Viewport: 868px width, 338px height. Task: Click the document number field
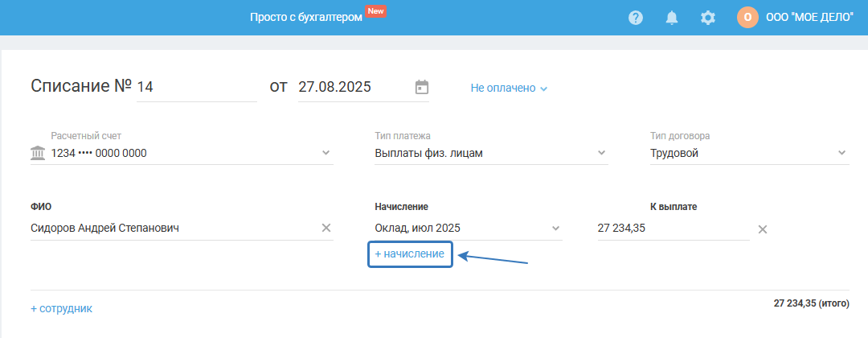pyautogui.click(x=195, y=87)
